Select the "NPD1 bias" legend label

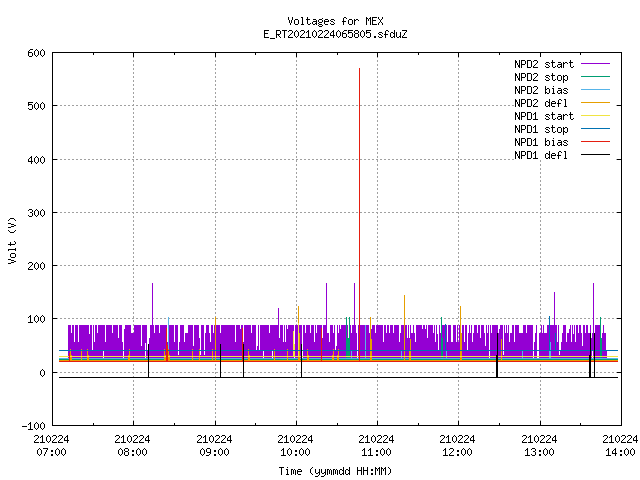541,142
